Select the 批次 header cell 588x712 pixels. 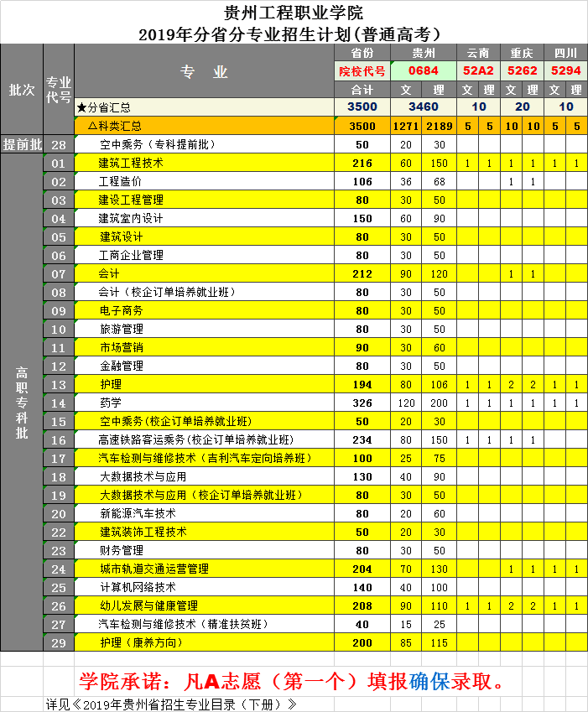point(22,90)
